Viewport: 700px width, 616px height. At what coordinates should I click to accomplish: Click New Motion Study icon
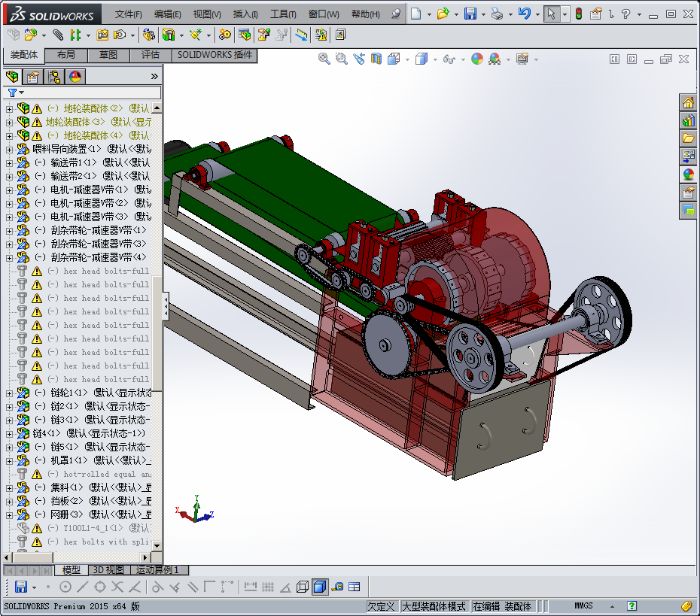pos(225,35)
